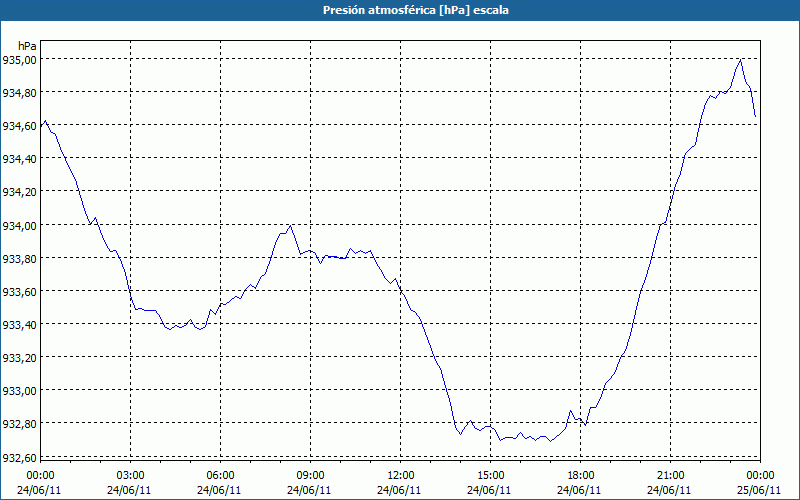This screenshot has width=800, height=500.
Task: Click the 24/06/11 date beneath 15:00
Action: [x=490, y=490]
